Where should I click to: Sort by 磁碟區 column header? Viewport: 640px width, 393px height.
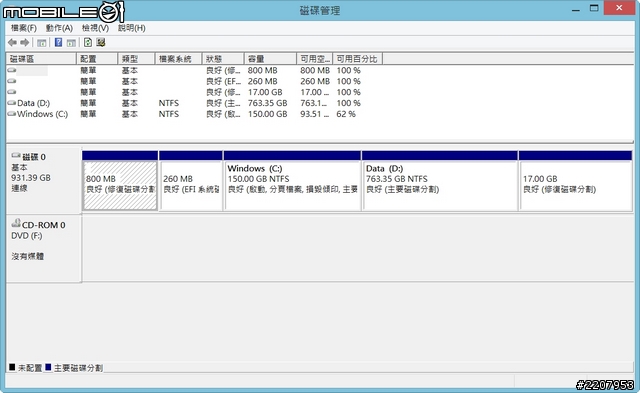tap(41, 59)
